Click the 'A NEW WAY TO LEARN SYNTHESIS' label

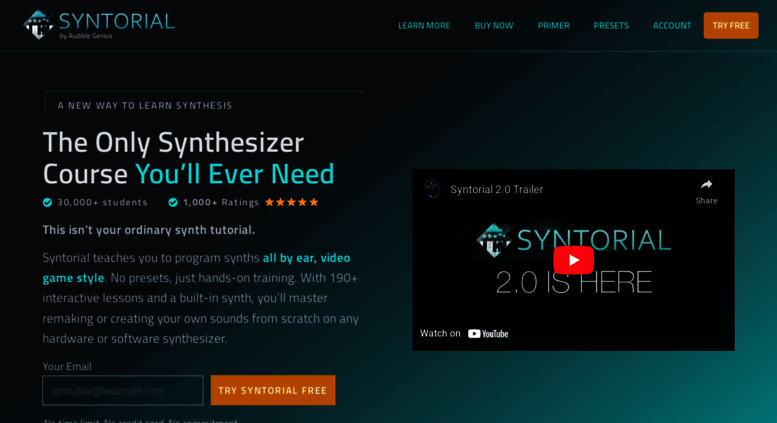145,106
